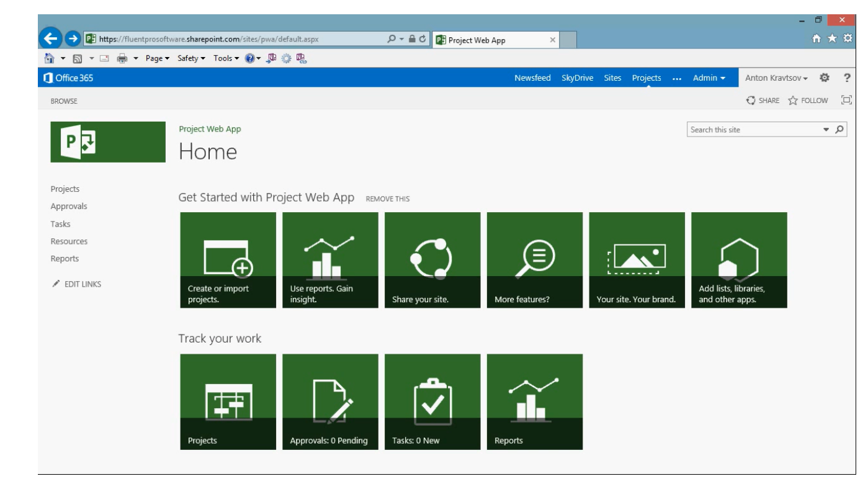The image size is (868, 484).
Task: Open a new tab with the blank tab button
Action: (569, 40)
